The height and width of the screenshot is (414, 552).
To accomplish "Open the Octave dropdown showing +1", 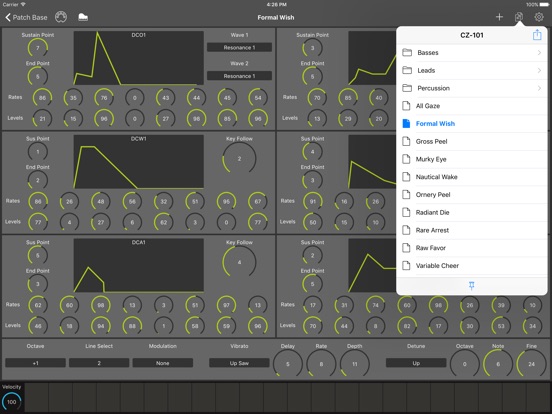I will pyautogui.click(x=36, y=363).
